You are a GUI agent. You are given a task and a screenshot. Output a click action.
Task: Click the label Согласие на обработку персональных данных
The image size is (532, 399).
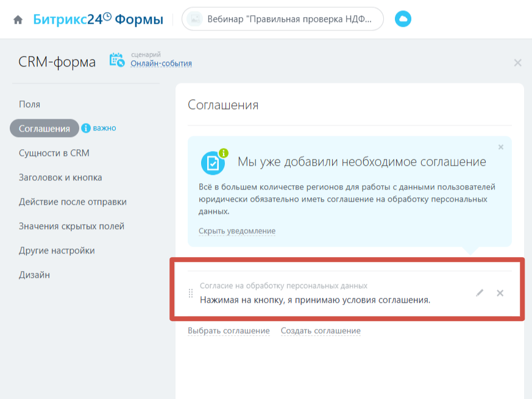[x=283, y=286]
